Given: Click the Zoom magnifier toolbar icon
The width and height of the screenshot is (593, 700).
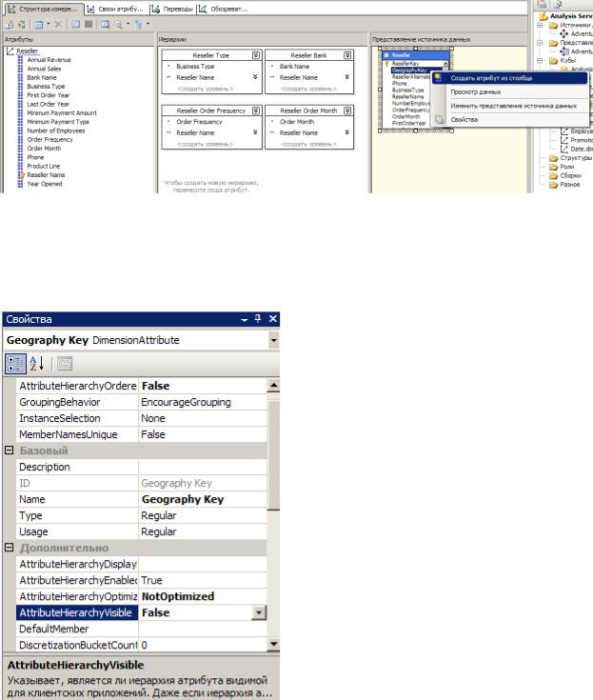Looking at the screenshot, I should 118,25.
